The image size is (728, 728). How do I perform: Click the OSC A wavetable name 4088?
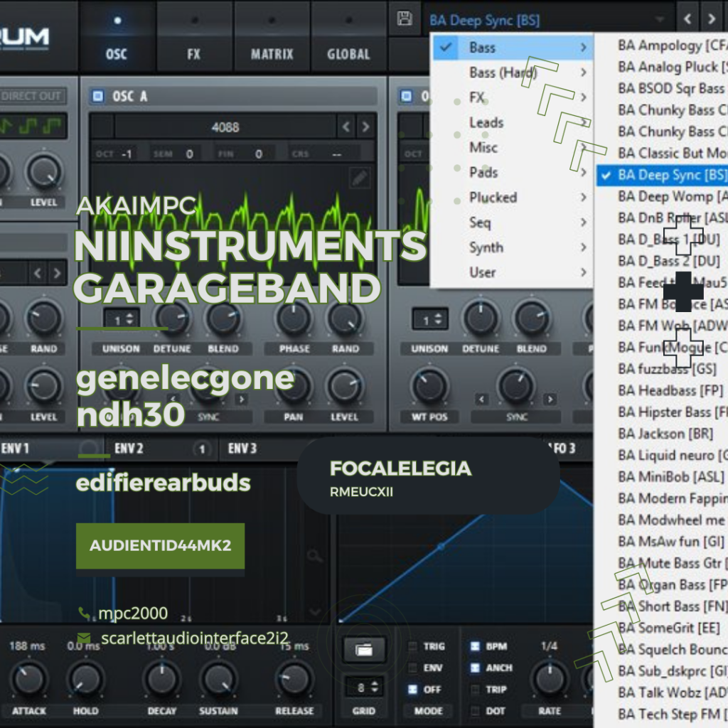[x=225, y=127]
